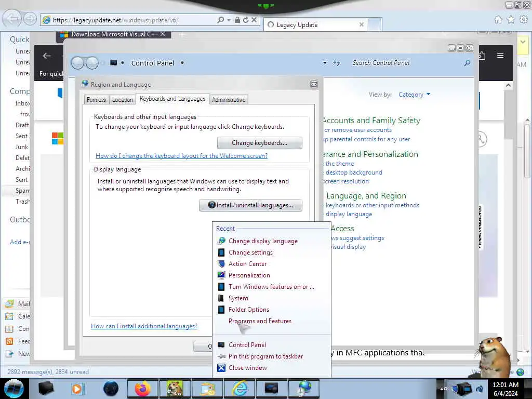Select Pin this program to taskbar
This screenshot has width=532, height=399.
coord(265,356)
